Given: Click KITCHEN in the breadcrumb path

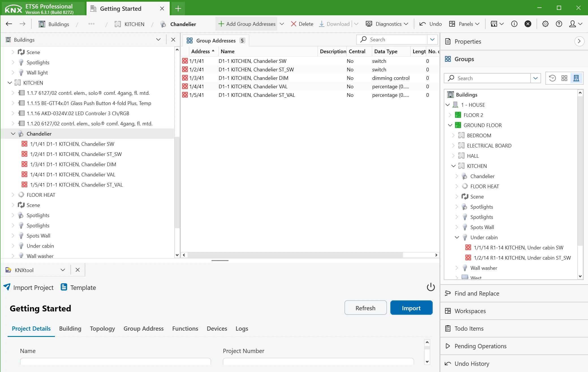Looking at the screenshot, I should pyautogui.click(x=130, y=24).
